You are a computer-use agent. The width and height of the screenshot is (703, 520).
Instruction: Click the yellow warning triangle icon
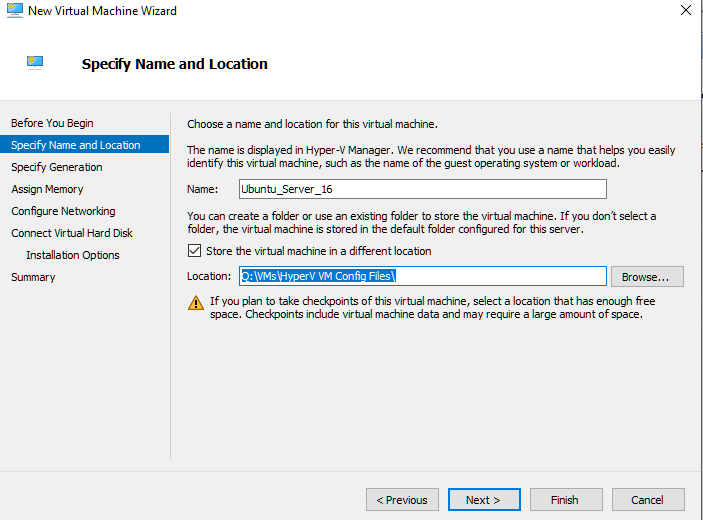tap(195, 303)
